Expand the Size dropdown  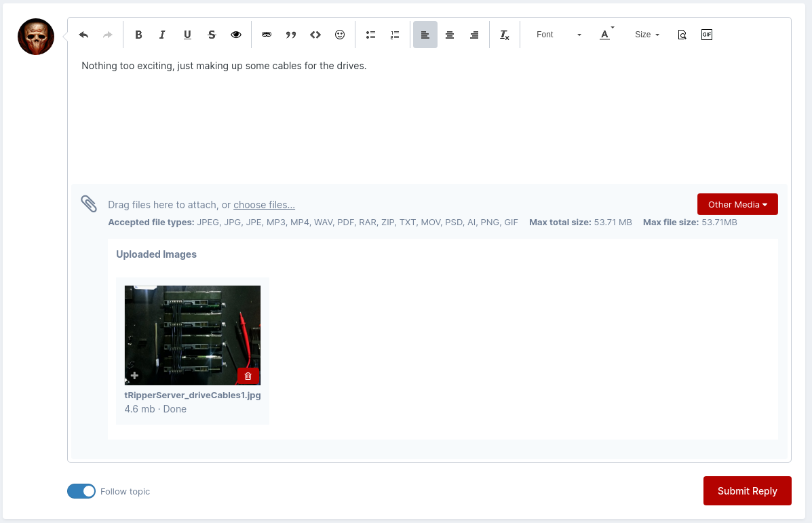(x=646, y=35)
